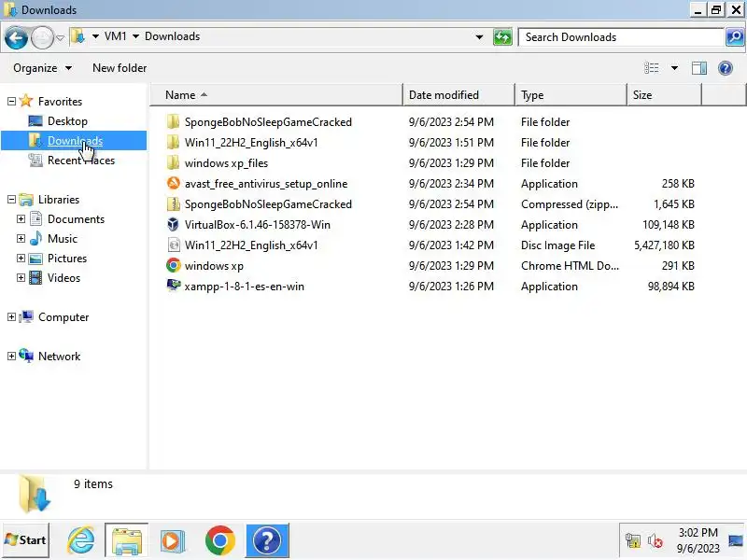Click the folder icon in the address bar
The width and height of the screenshot is (747, 560).
click(78, 36)
